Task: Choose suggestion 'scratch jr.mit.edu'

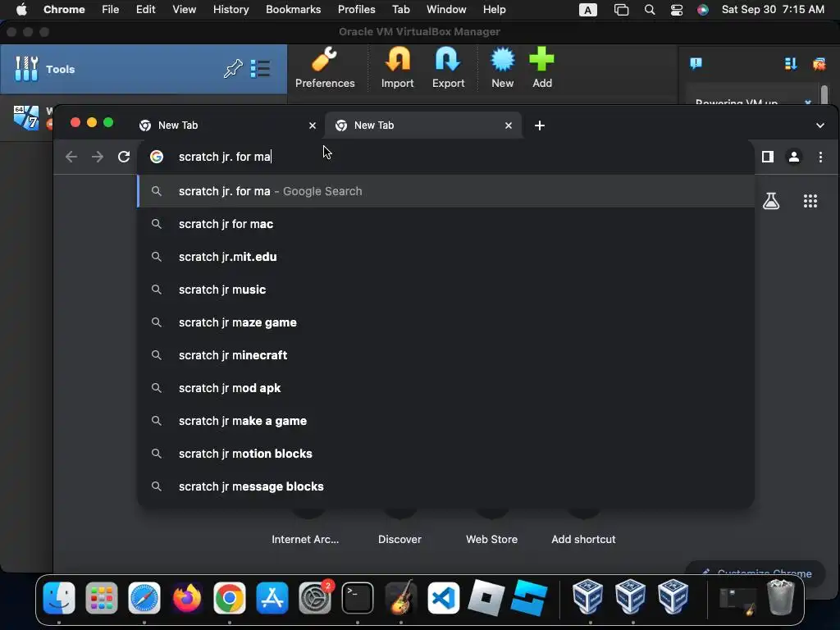Action: pyautogui.click(x=445, y=257)
